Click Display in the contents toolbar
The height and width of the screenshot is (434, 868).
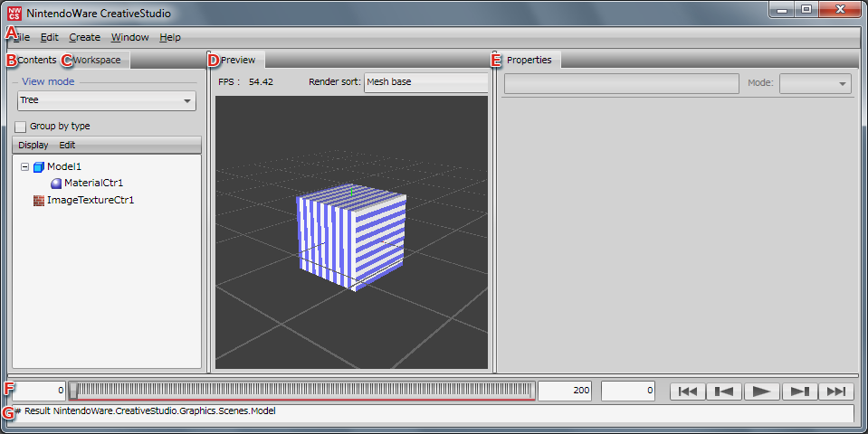click(33, 145)
